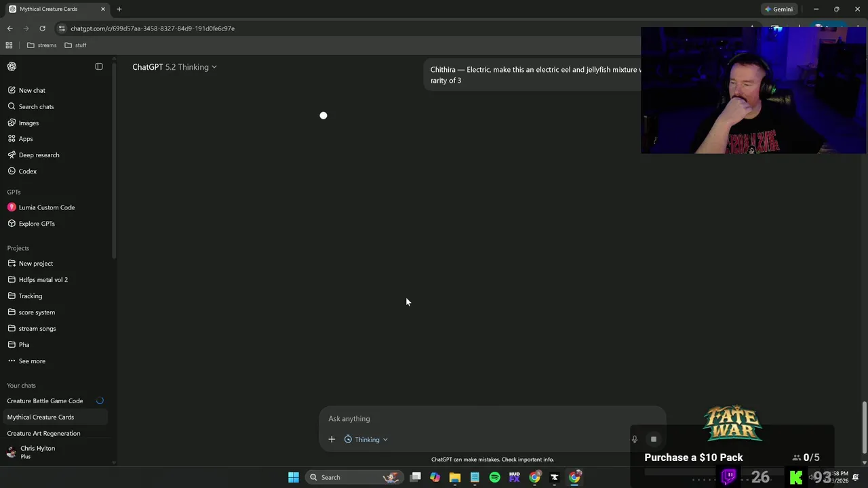The width and height of the screenshot is (868, 488).
Task: Click the plus attach button in composer
Action: (x=332, y=439)
